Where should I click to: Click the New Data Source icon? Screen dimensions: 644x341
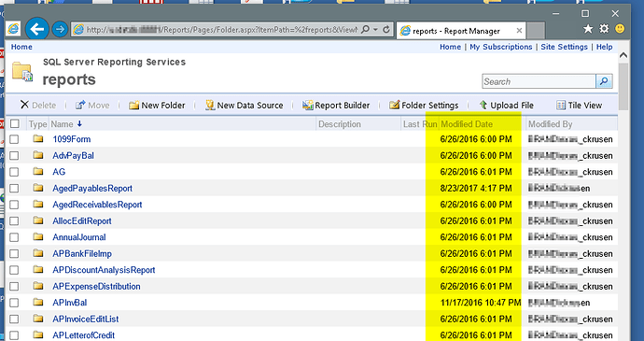click(210, 106)
